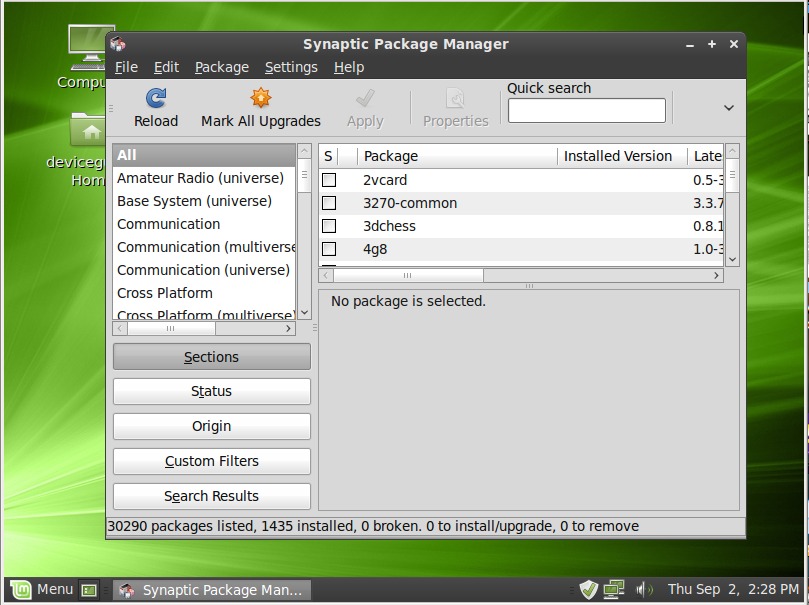Select Communication (multiverse) section
Image resolution: width=809 pixels, height=605 pixels.
click(x=204, y=247)
